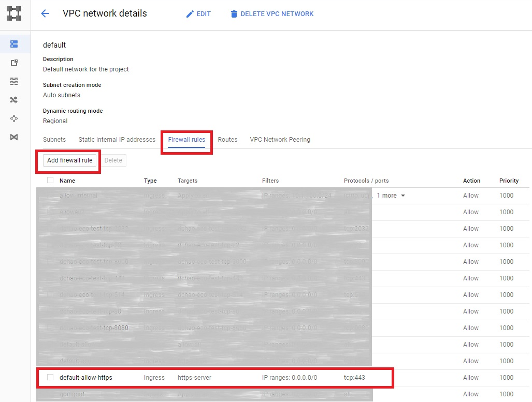Image resolution: width=532 pixels, height=402 pixels.
Task: Expand the '1 more' protocols dropdown
Action: click(391, 196)
